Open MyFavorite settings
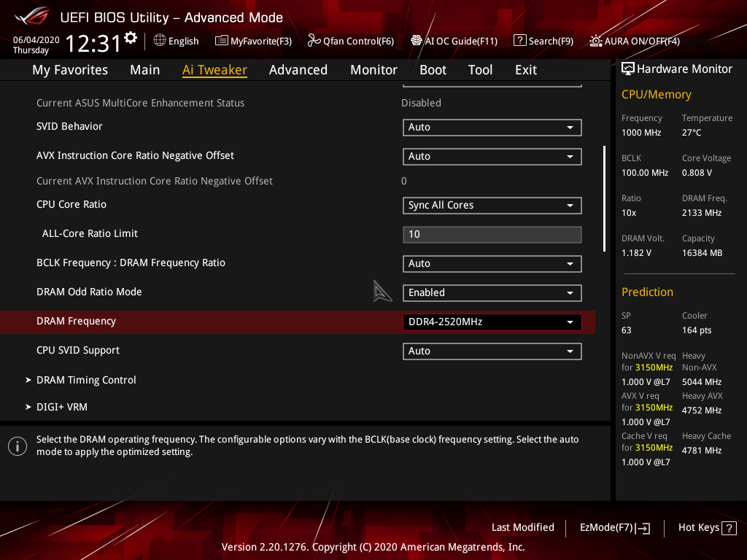Image resolution: width=747 pixels, height=560 pixels. click(253, 41)
